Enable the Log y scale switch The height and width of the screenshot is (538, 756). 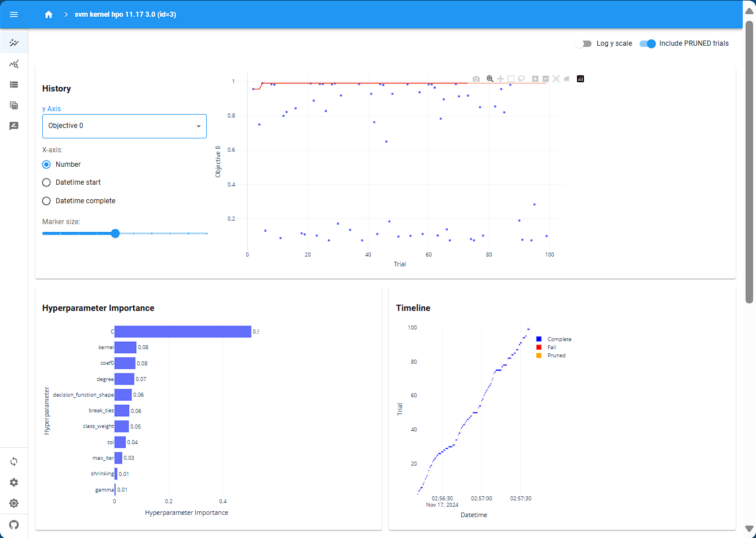pos(583,43)
